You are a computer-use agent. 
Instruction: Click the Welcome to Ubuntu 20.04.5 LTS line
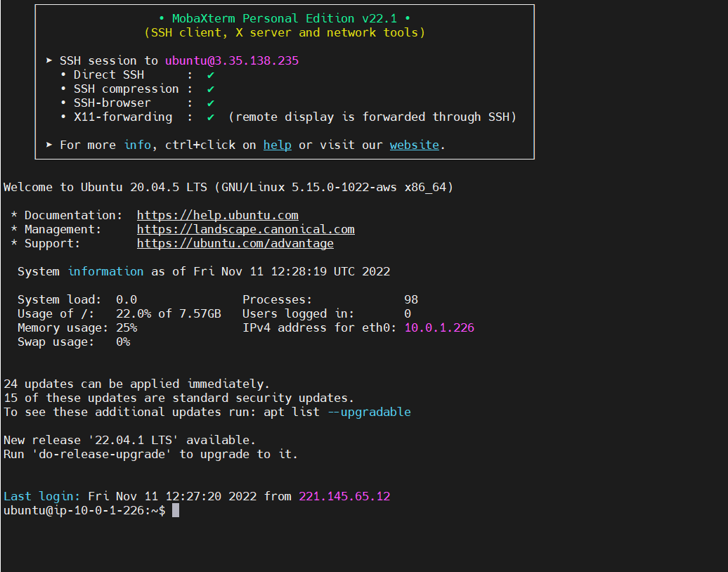click(x=228, y=187)
